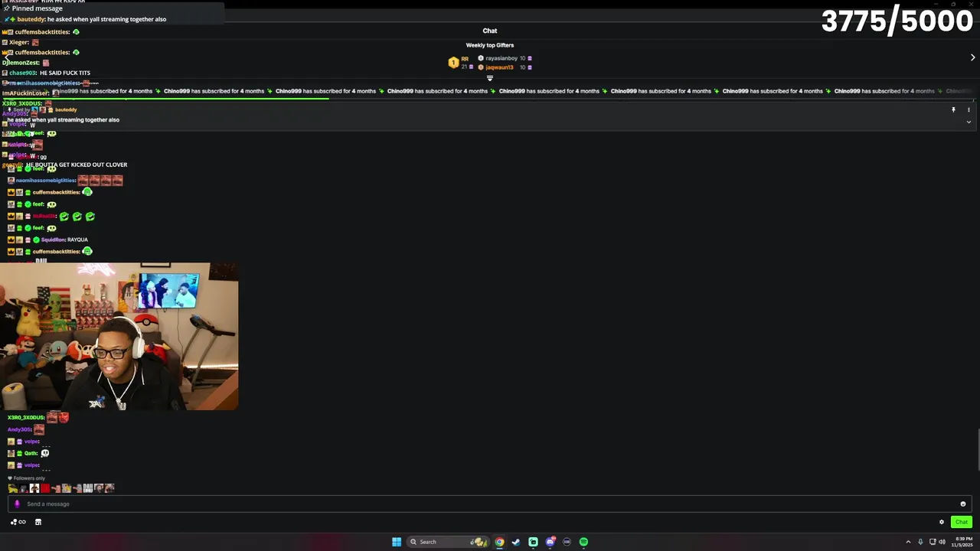Open volume control tray icon

pyautogui.click(x=941, y=542)
